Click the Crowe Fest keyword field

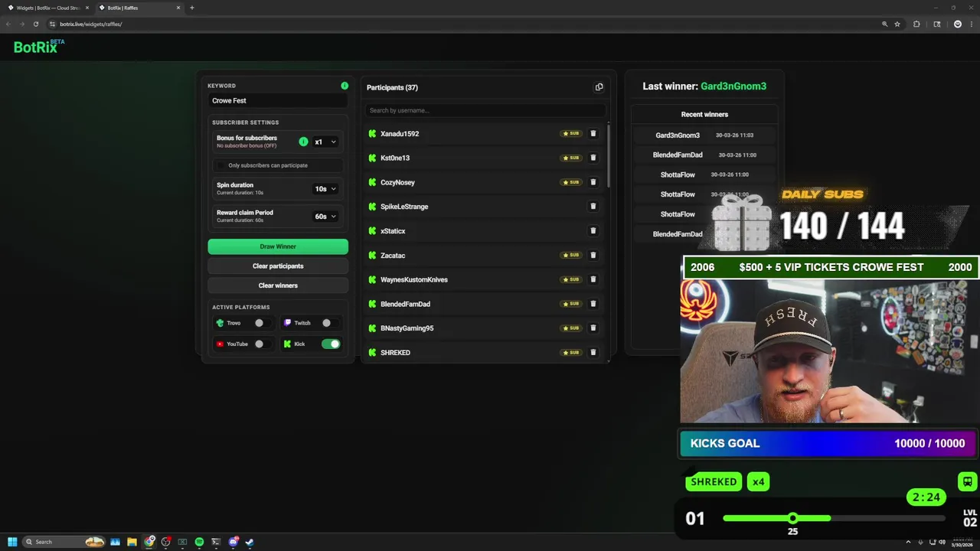click(278, 100)
